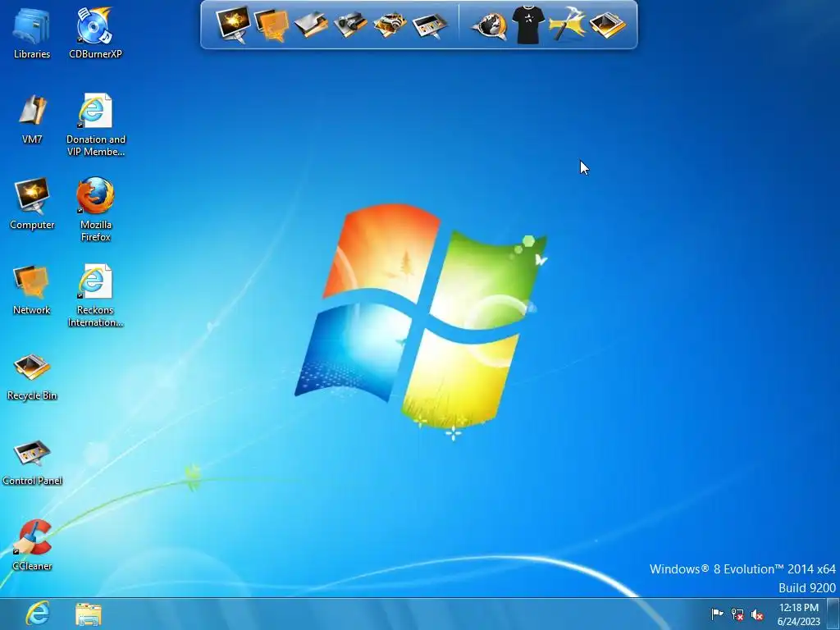Select the Network desktop icon

(32, 290)
